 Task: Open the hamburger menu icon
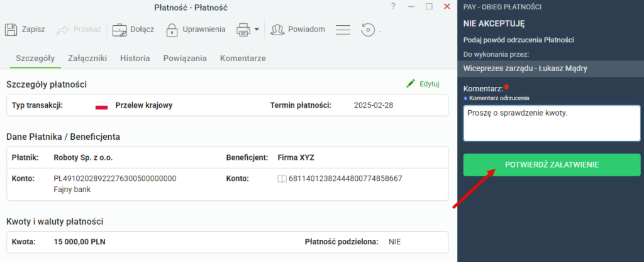click(343, 30)
